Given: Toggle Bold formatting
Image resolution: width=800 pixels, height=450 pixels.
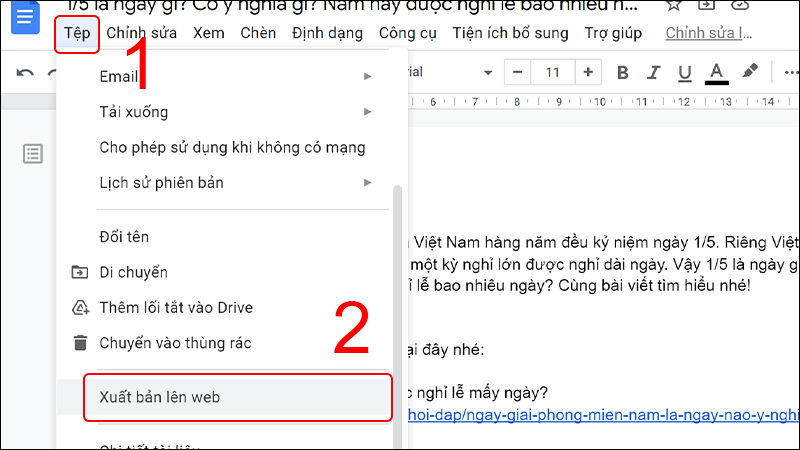Looking at the screenshot, I should [622, 73].
